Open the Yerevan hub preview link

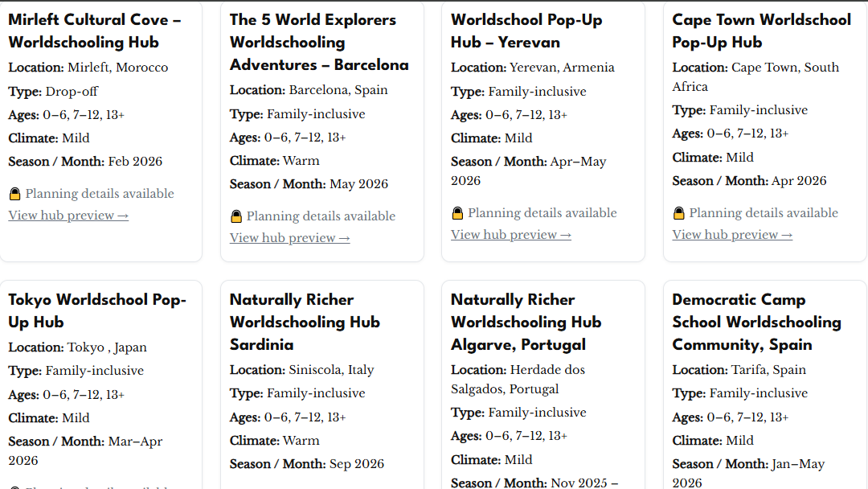click(511, 234)
